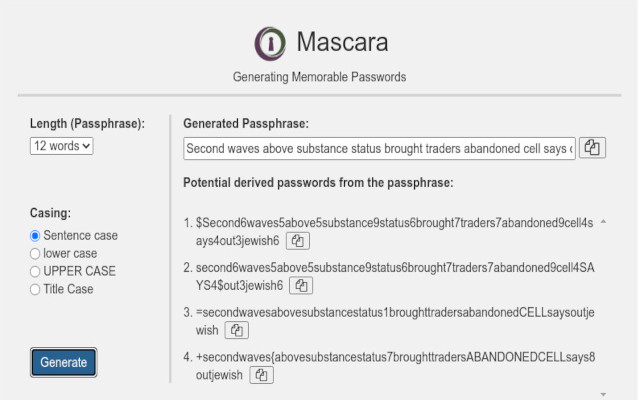Copy the generated passphrase to clipboard
Screen dimensions: 640x400
click(x=593, y=148)
